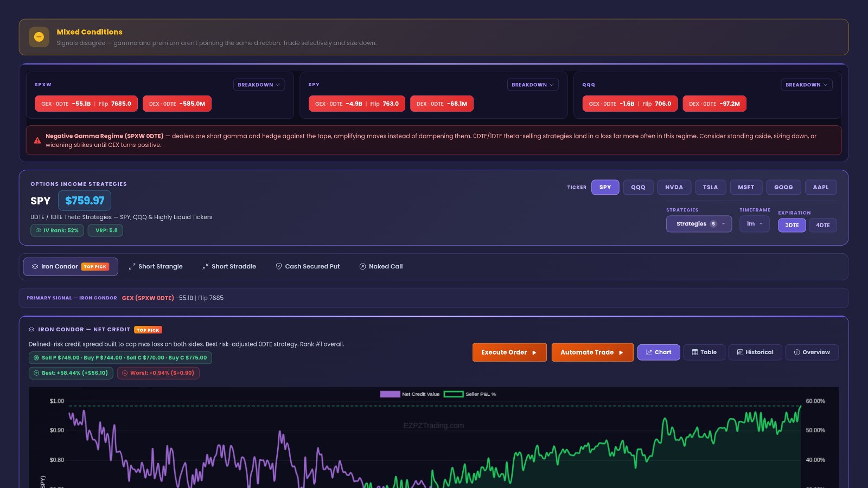868x488 pixels.
Task: Show the Table view
Action: click(704, 352)
